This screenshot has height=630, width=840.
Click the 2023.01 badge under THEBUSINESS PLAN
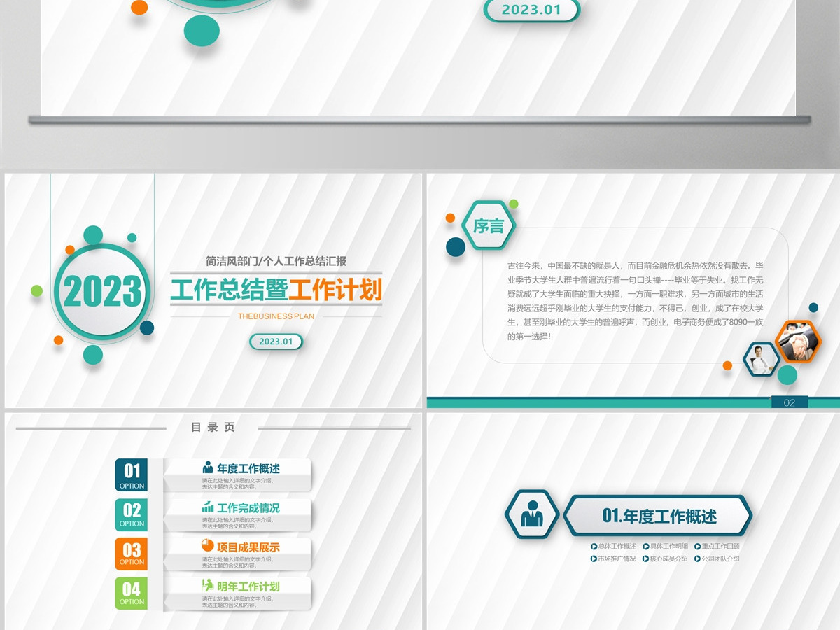click(276, 342)
